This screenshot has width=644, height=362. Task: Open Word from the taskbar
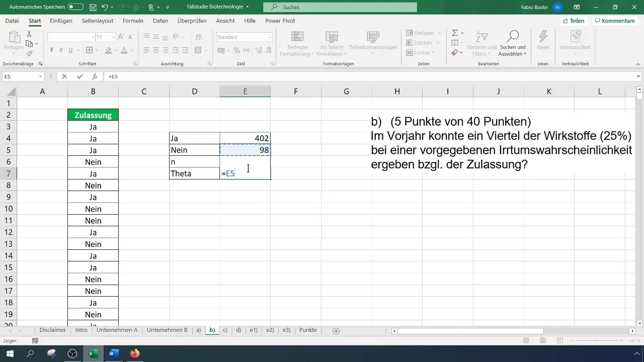(114, 353)
